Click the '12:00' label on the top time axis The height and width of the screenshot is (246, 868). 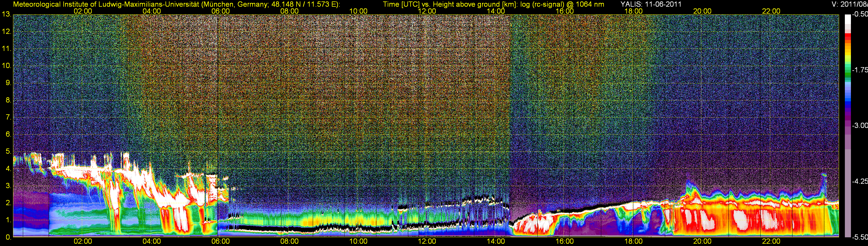tap(427, 11)
